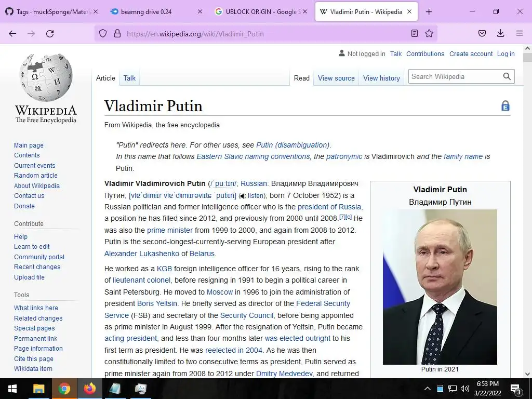Open the network icon in tray
The width and height of the screenshot is (532, 399).
pyautogui.click(x=453, y=389)
